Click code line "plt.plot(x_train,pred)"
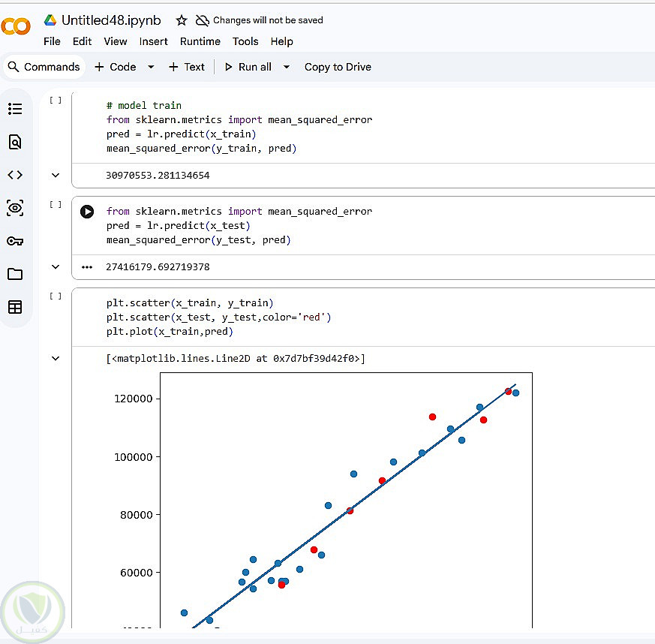This screenshot has height=644, width=655. tap(170, 332)
